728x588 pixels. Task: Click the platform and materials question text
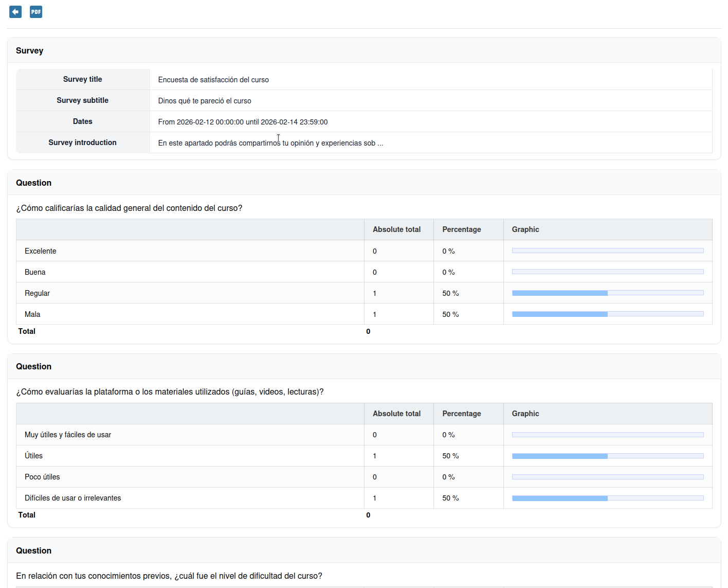170,392
